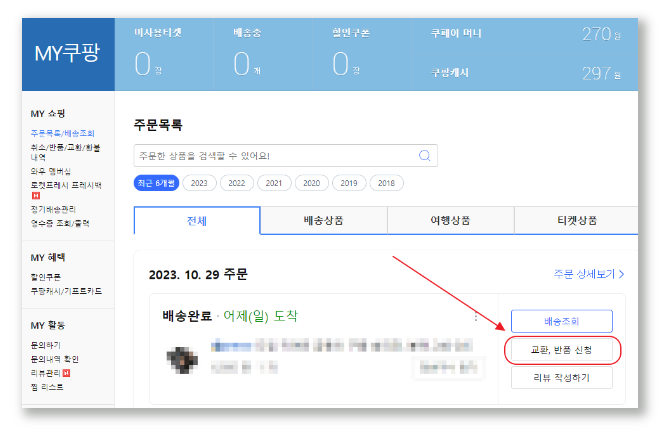Filter orders by year 2021
Image resolution: width=669 pixels, height=430 pixels.
tap(274, 183)
